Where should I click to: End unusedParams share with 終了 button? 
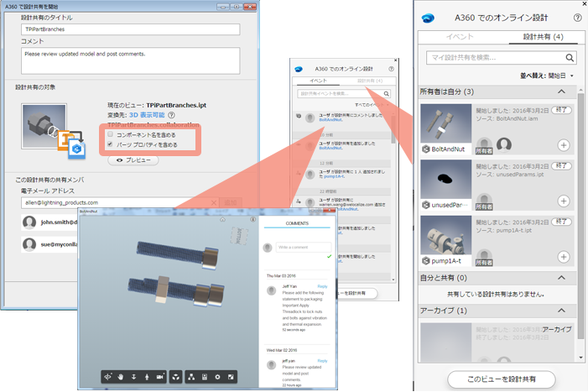pos(561,166)
